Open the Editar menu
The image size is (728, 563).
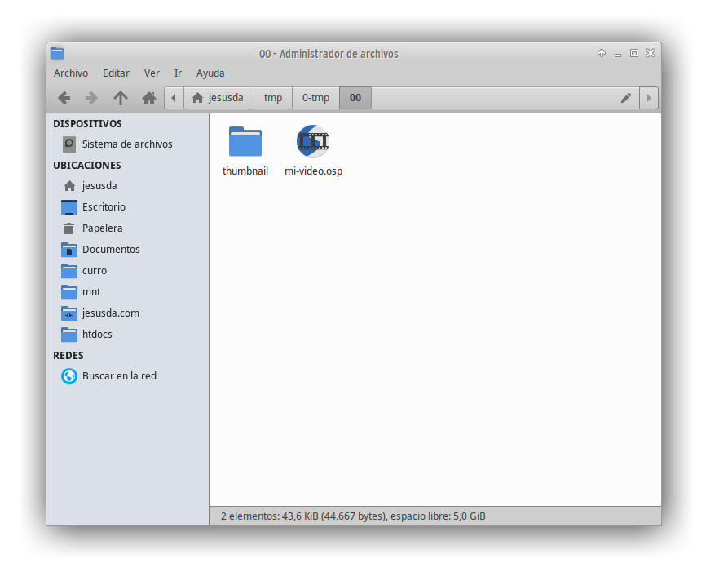coord(116,73)
